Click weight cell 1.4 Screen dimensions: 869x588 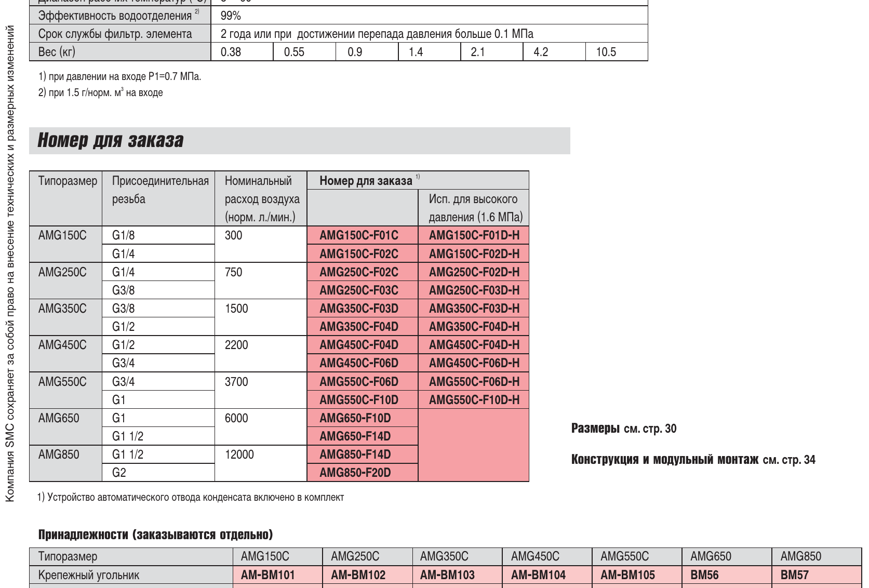pyautogui.click(x=416, y=52)
